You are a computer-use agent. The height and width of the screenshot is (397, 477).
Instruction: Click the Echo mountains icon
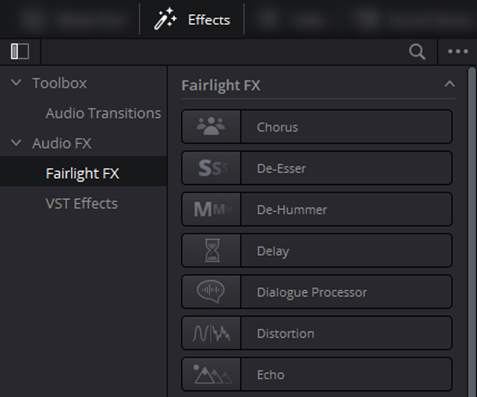(212, 374)
